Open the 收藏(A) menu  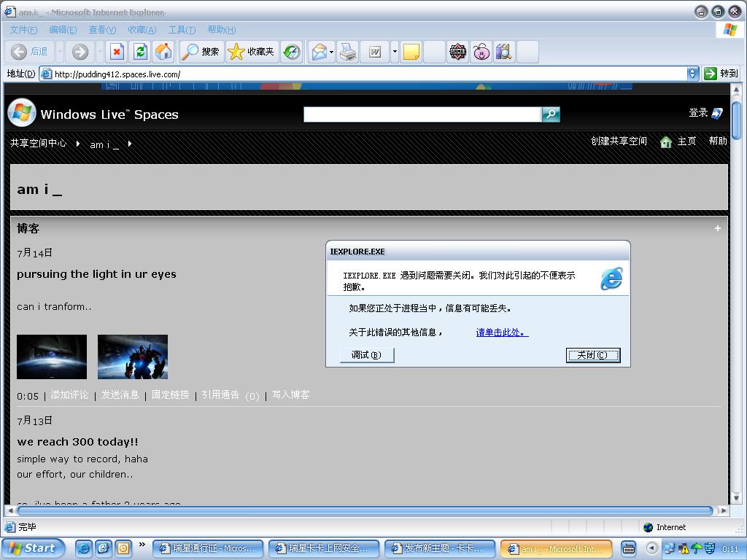click(x=142, y=30)
